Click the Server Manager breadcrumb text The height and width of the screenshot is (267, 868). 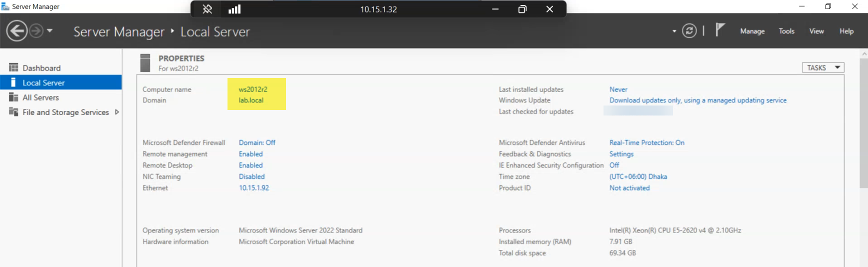click(118, 31)
